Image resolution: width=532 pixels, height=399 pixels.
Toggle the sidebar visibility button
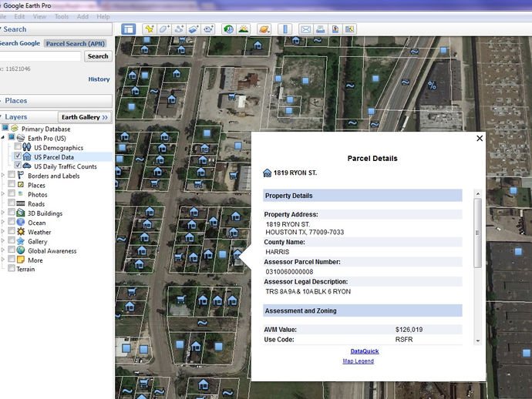coord(129,29)
